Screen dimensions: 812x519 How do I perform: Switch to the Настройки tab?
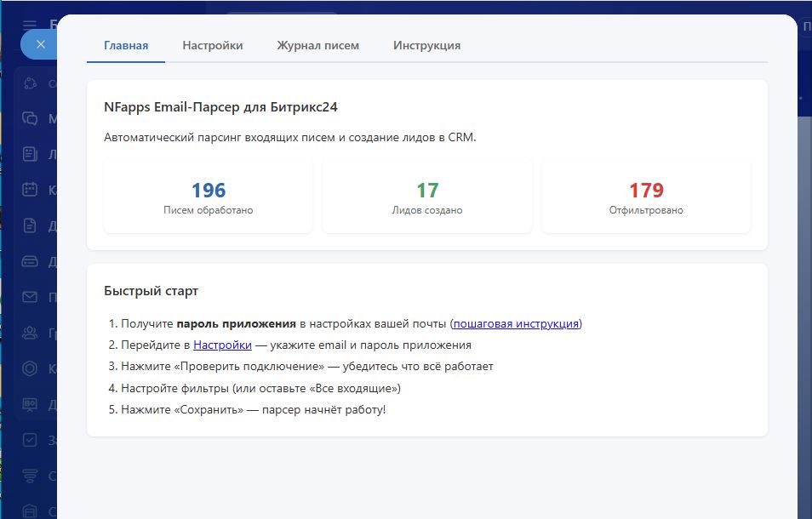tap(212, 46)
